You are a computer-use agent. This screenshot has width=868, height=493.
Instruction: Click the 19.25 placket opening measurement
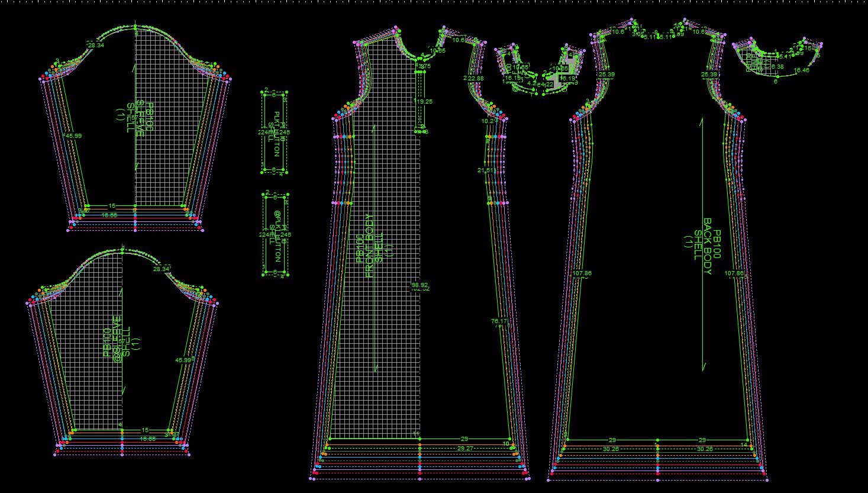tap(424, 101)
